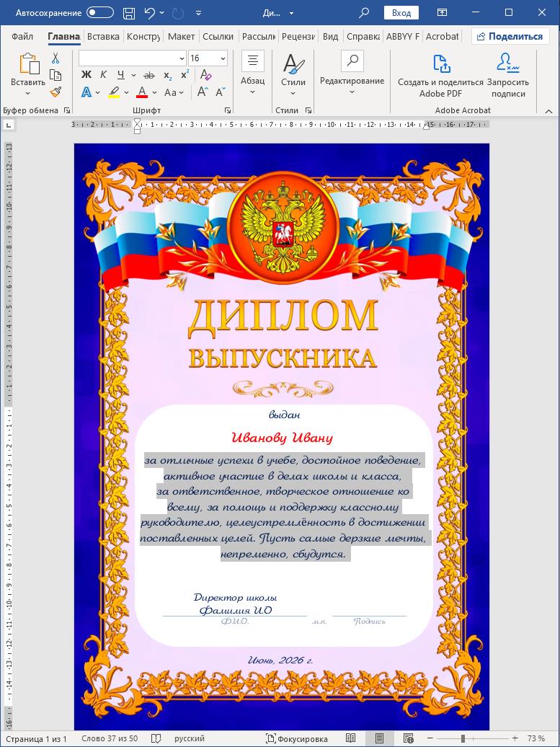
Task: Click the Clear All Formatting eraser icon
Action: click(205, 75)
